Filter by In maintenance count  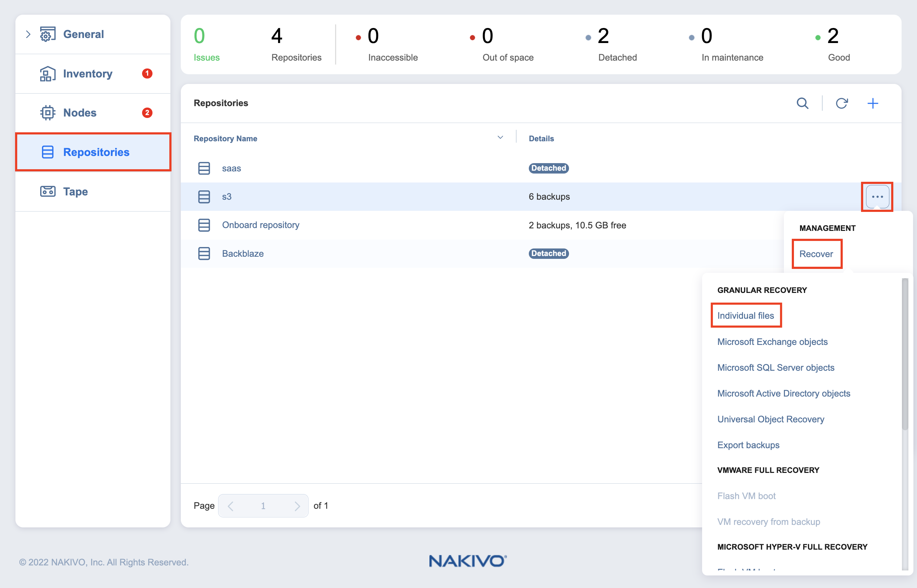(x=726, y=44)
